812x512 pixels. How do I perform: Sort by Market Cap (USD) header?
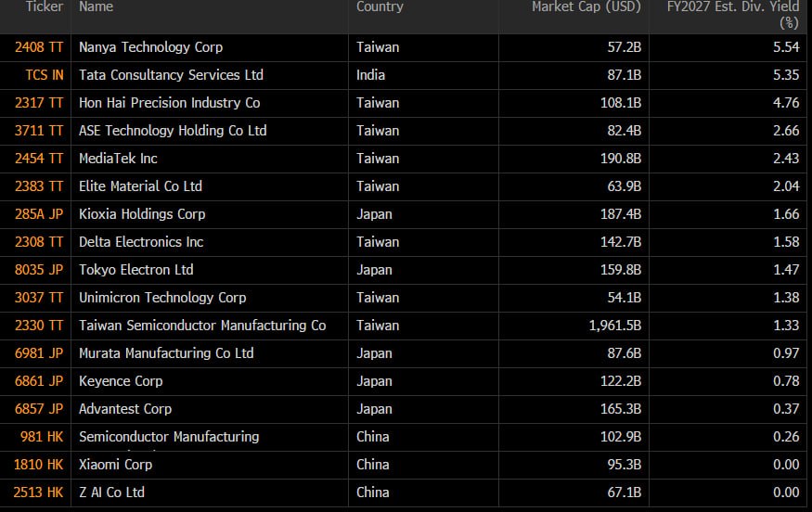tap(586, 6)
